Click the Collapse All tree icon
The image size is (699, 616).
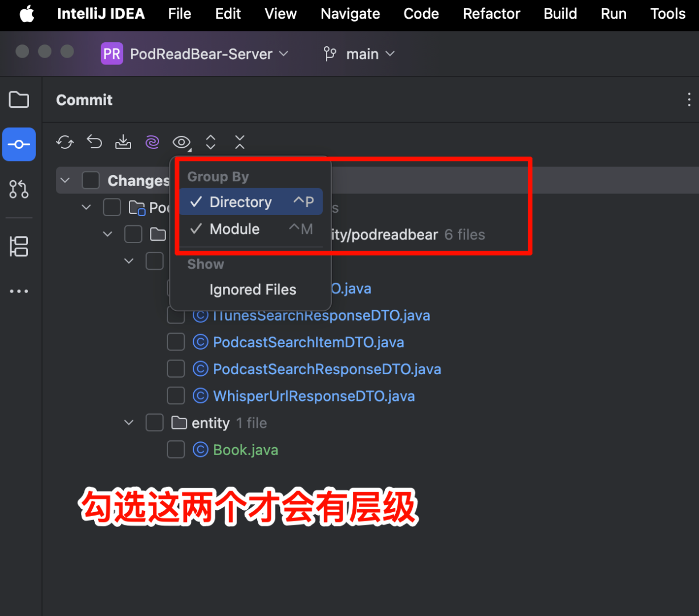coord(239,142)
